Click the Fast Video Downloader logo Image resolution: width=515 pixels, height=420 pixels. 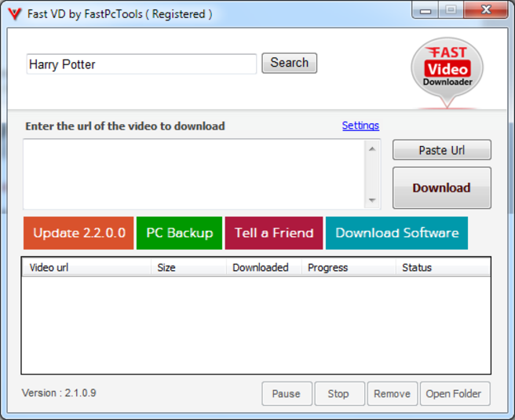(447, 72)
